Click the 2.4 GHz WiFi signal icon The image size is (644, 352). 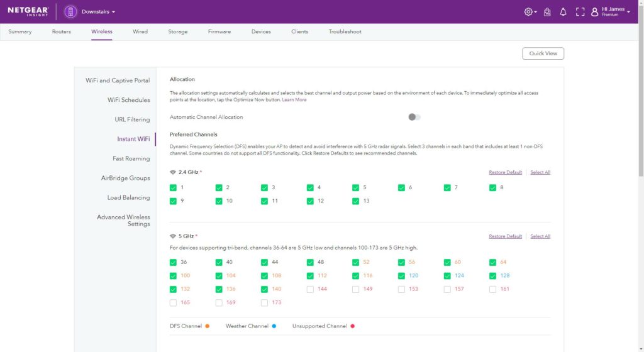[173, 172]
